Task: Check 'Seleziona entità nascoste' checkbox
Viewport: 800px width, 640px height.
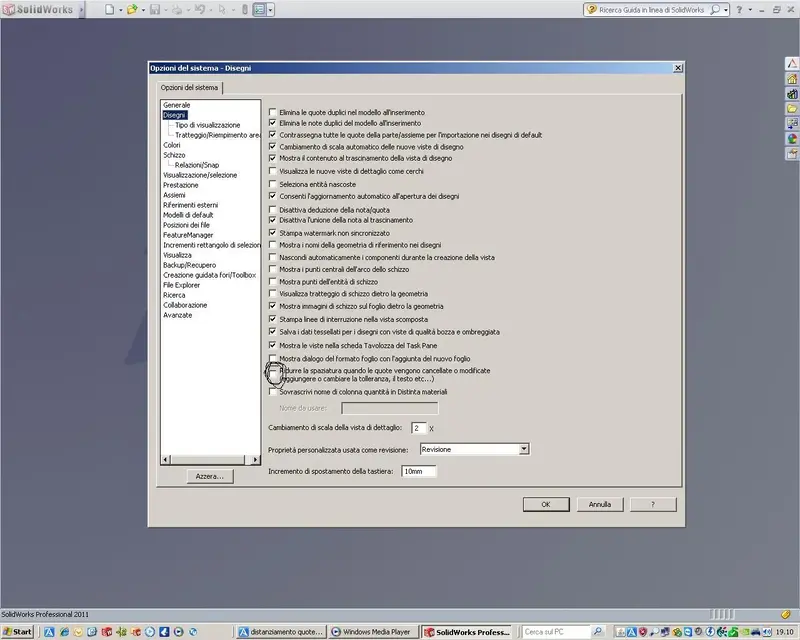Action: [272, 184]
